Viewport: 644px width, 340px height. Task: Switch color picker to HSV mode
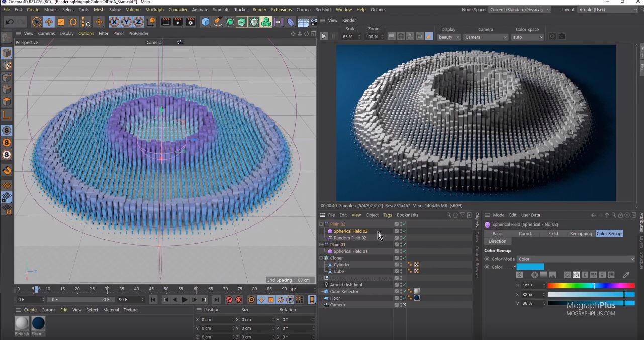point(576,275)
